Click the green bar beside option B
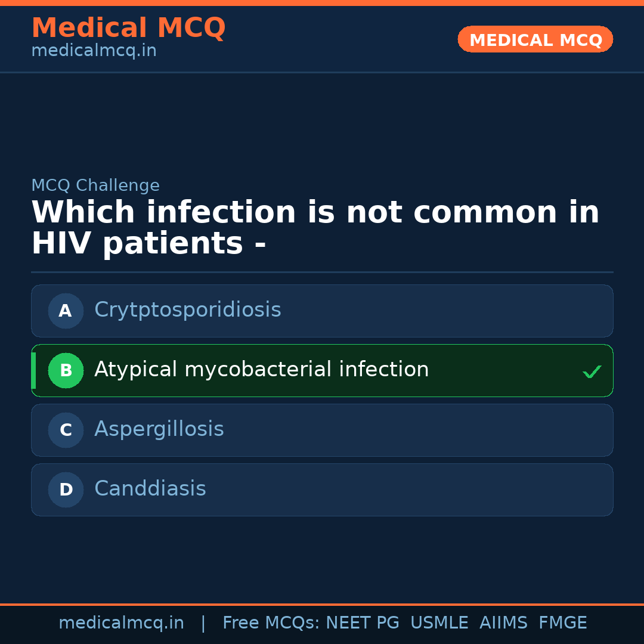 33,370
